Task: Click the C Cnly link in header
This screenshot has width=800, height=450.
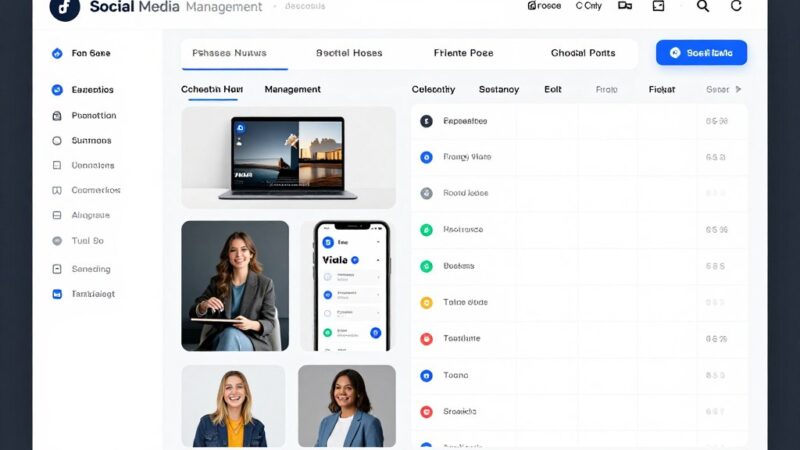Action: click(x=588, y=6)
